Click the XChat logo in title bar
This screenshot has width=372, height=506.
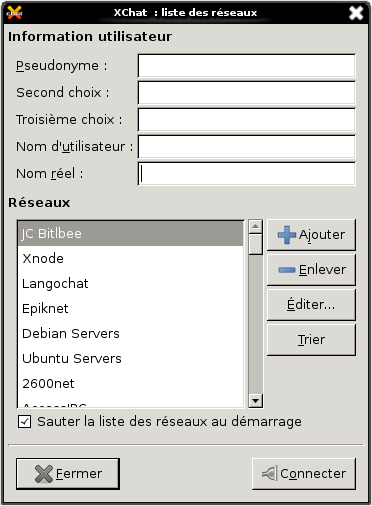[x=14, y=13]
